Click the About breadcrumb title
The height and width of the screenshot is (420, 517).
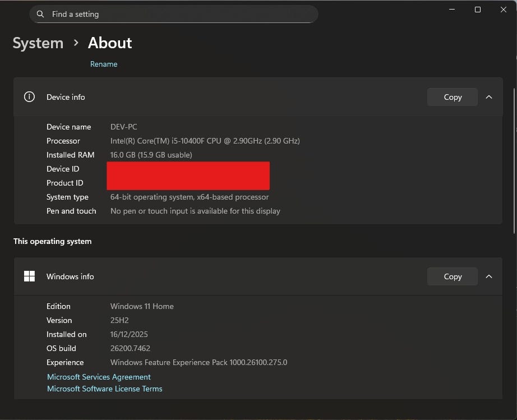point(110,43)
